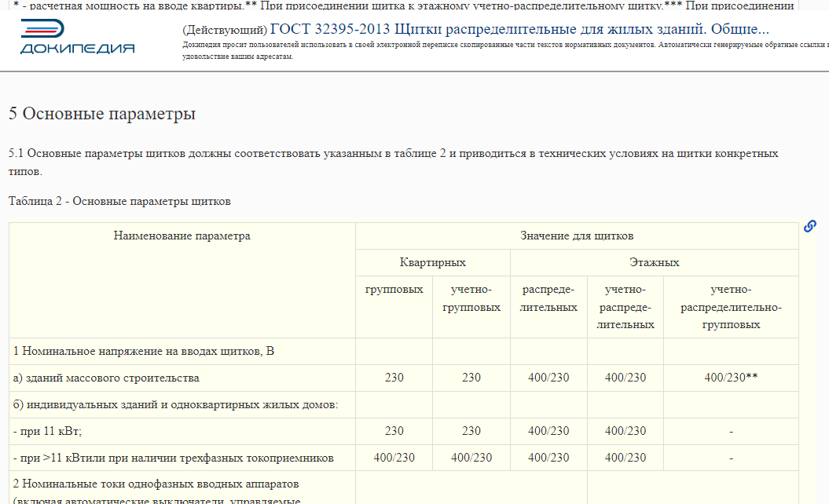Click the 'Квартирных' column header
Image resolution: width=829 pixels, height=504 pixels.
pos(432,262)
